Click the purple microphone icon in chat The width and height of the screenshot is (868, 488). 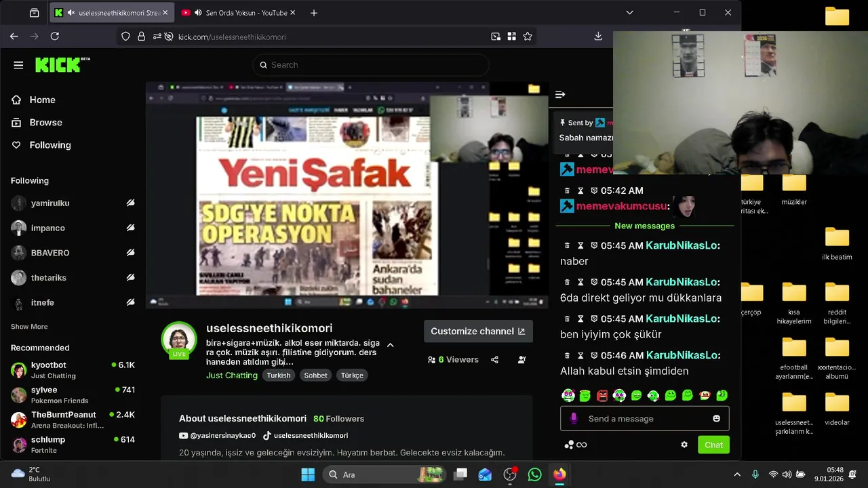(x=574, y=419)
